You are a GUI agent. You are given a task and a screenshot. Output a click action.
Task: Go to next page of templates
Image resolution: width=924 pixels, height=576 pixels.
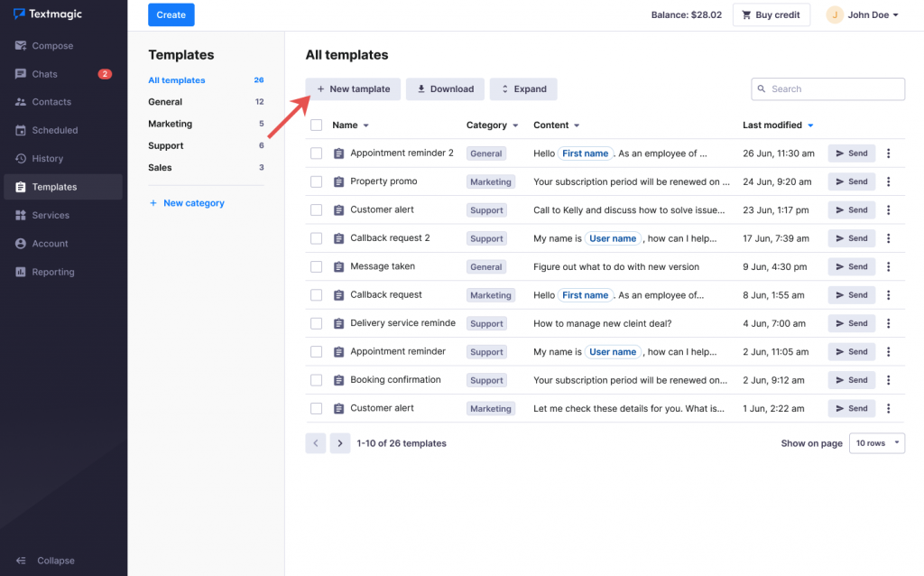(x=339, y=443)
